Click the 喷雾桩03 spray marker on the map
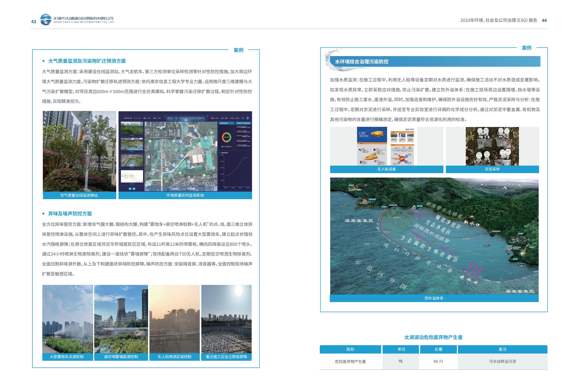Screen dimensions: 578x392 206,138
